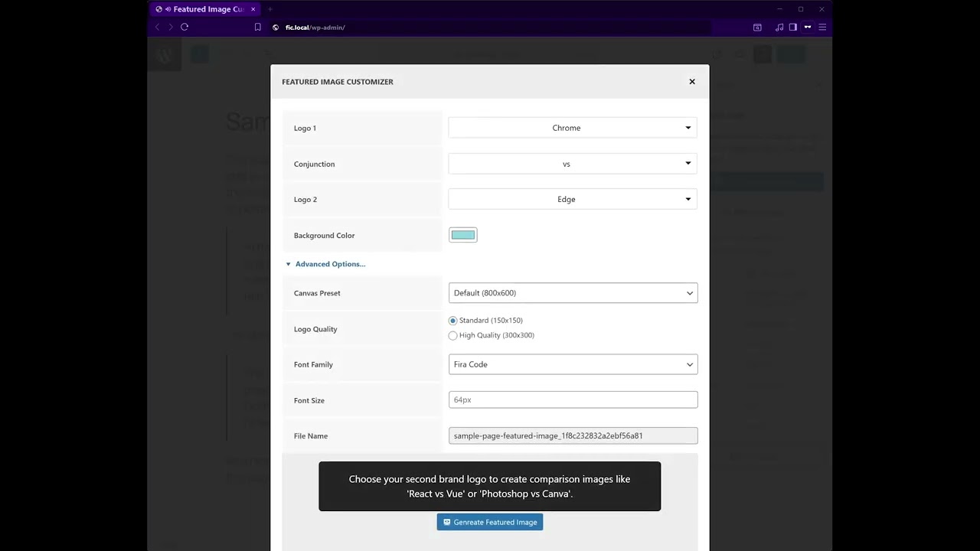The image size is (980, 551).
Task: Select Standard (150x150) logo quality
Action: [452, 321]
